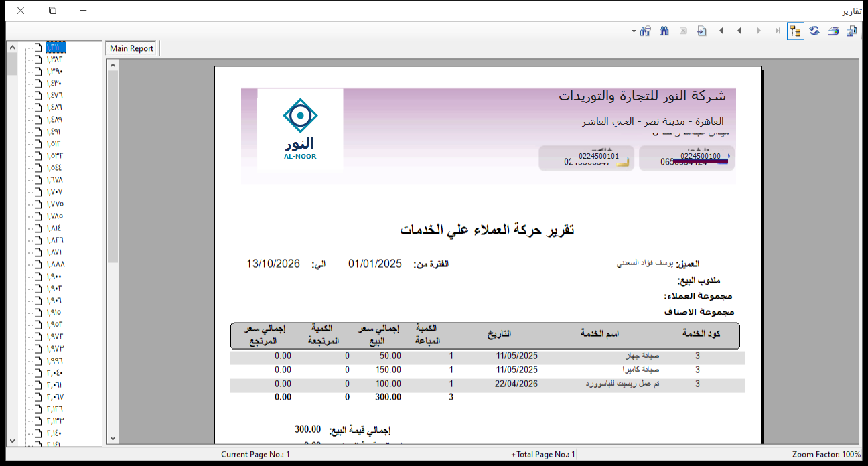Select tree item ١,٥٤٤
The image size is (868, 466).
(x=54, y=167)
